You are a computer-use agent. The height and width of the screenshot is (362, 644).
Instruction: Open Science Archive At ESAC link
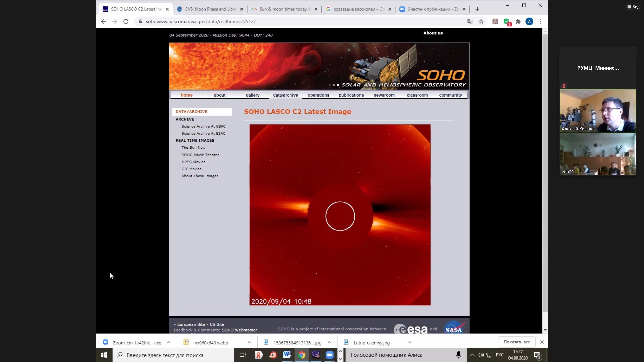(204, 133)
